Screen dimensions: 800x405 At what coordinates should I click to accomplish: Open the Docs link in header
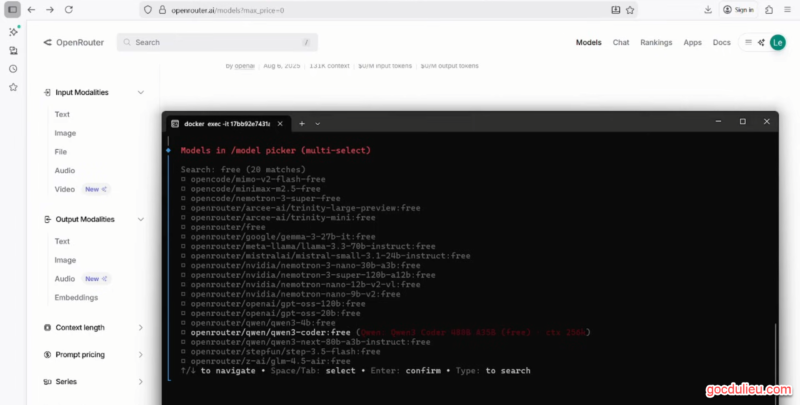pos(721,43)
